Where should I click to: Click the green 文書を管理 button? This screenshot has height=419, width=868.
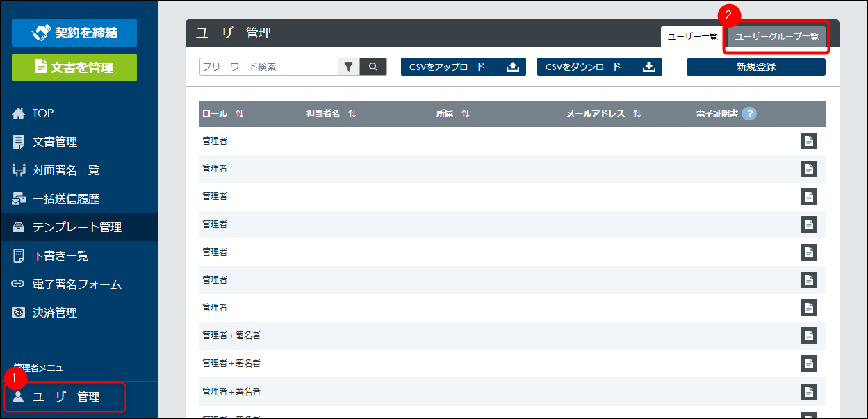pyautogui.click(x=74, y=67)
